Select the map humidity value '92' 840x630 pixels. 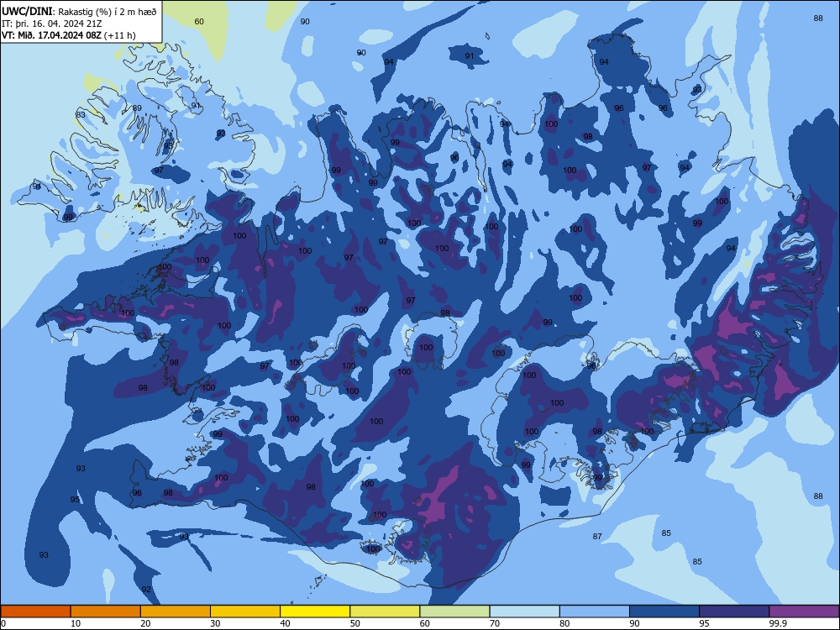[146, 590]
